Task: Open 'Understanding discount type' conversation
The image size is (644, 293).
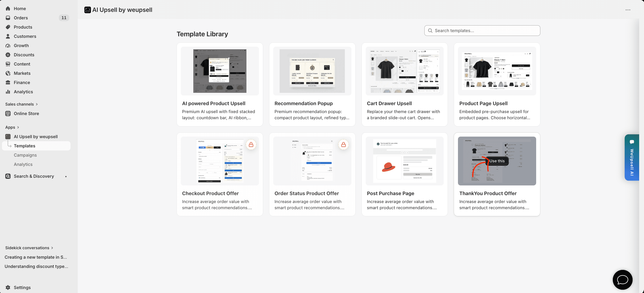Action: pyautogui.click(x=36, y=266)
